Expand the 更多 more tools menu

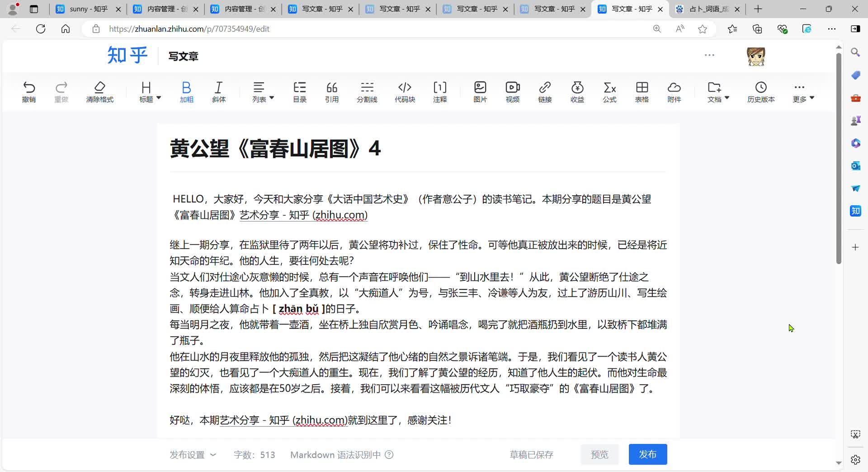point(803,92)
